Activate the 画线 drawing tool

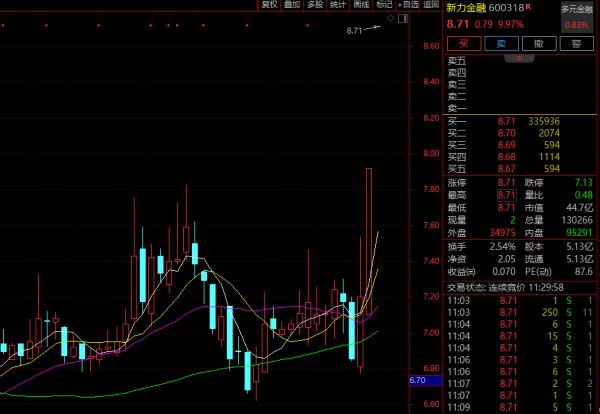(x=361, y=5)
